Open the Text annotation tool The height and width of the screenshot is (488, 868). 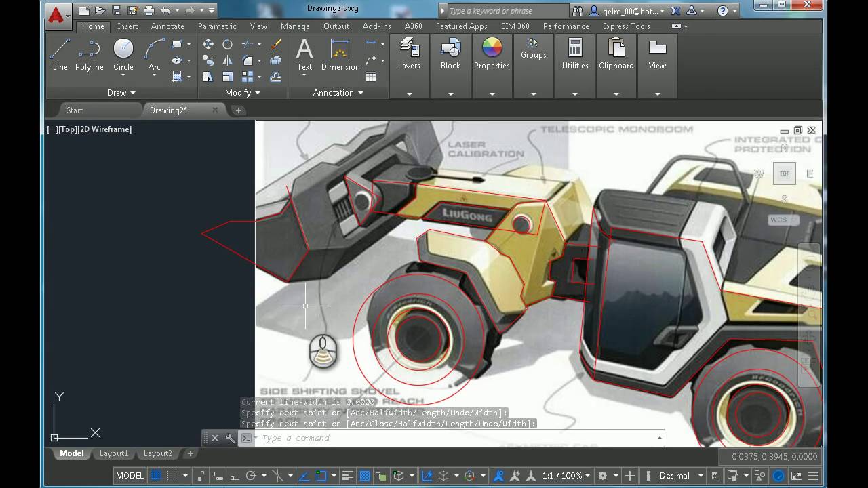304,54
